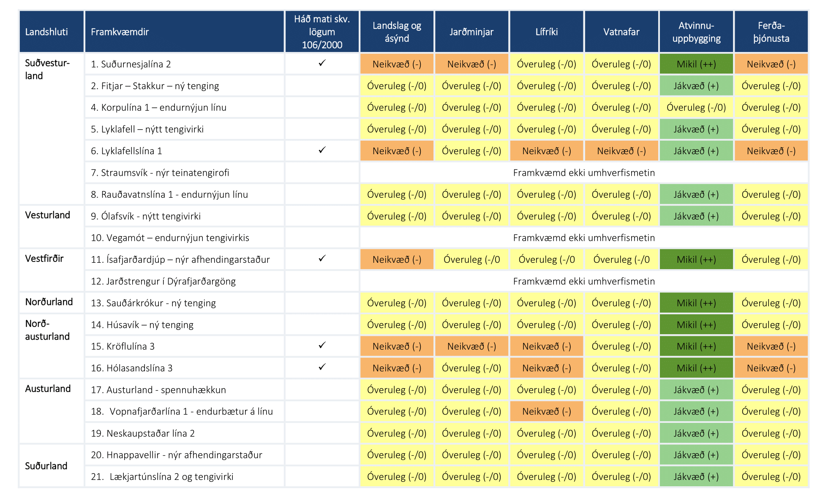
Task: Click the checkmark for Kröflulína 3
Action: [x=322, y=346]
